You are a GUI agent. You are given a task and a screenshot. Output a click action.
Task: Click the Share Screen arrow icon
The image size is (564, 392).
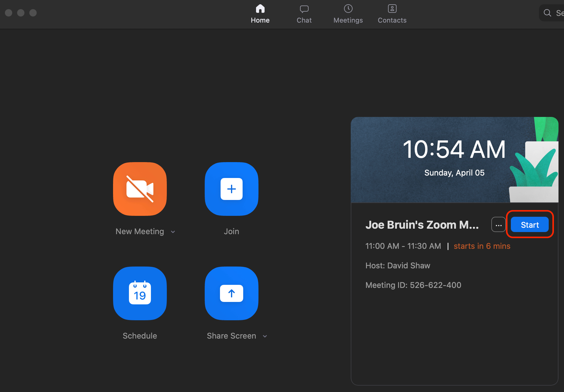coord(232,293)
